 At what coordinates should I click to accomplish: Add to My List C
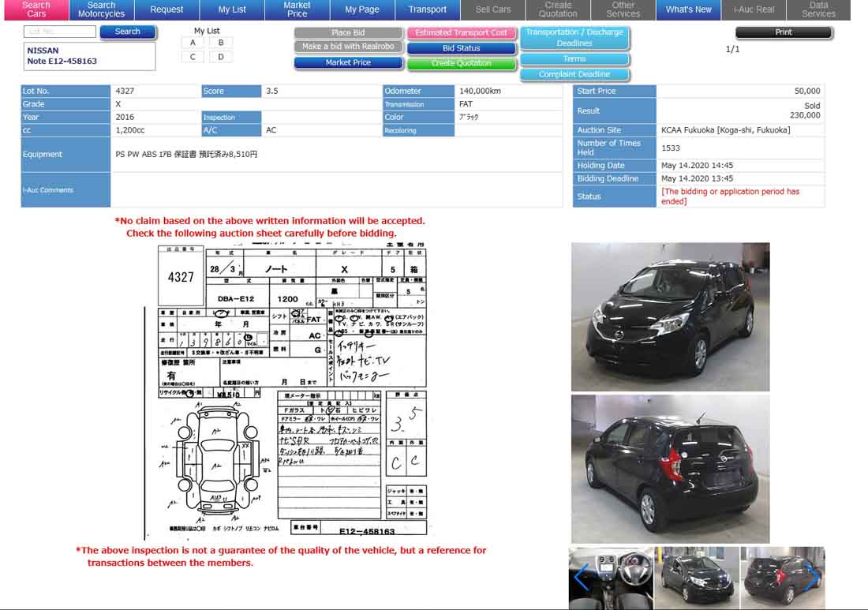pyautogui.click(x=193, y=57)
